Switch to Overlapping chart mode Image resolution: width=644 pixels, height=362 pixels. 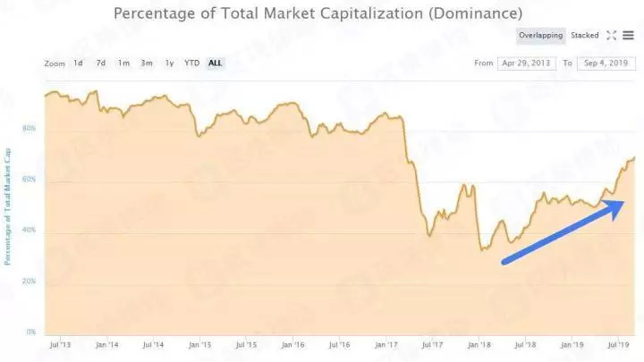540,36
